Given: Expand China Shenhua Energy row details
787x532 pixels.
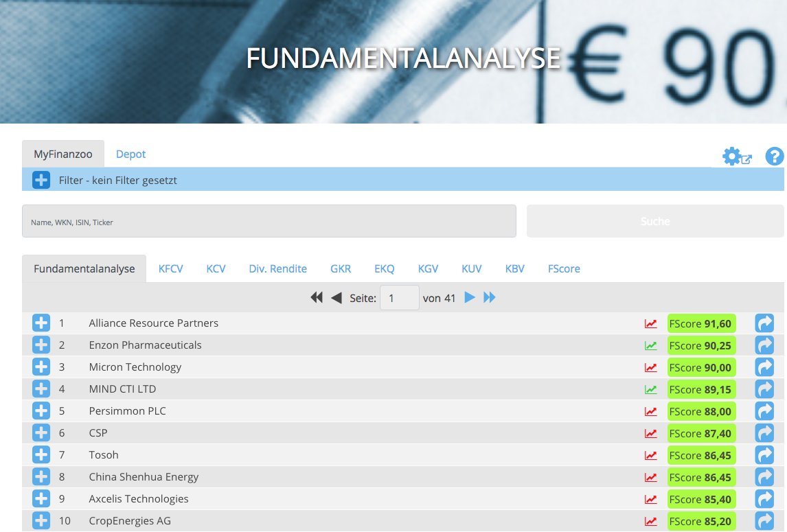Looking at the screenshot, I should [41, 477].
